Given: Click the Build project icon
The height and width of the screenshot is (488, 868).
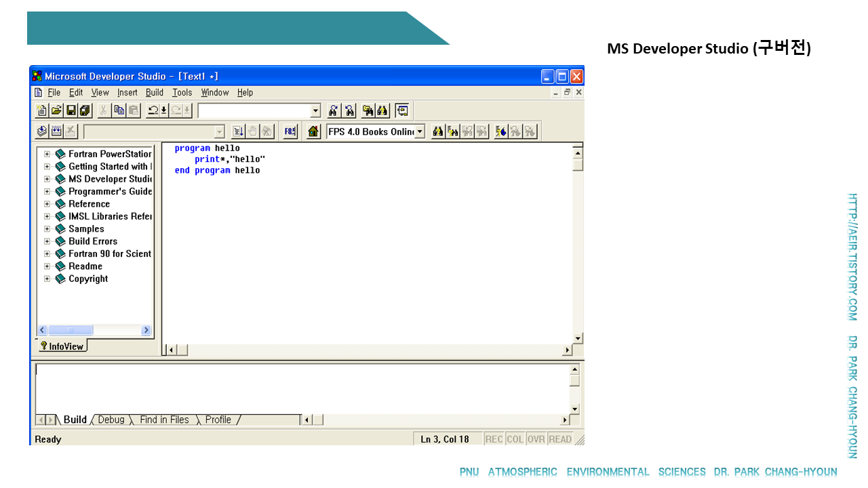Looking at the screenshot, I should tap(57, 131).
